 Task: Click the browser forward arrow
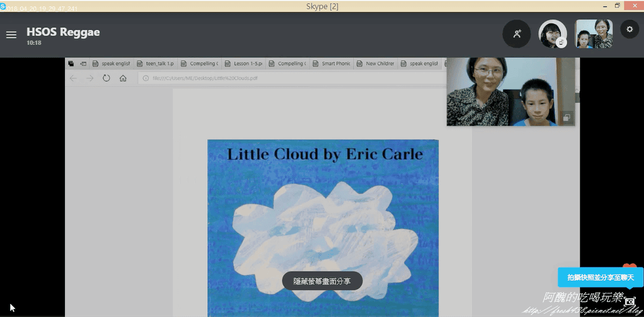coord(90,78)
